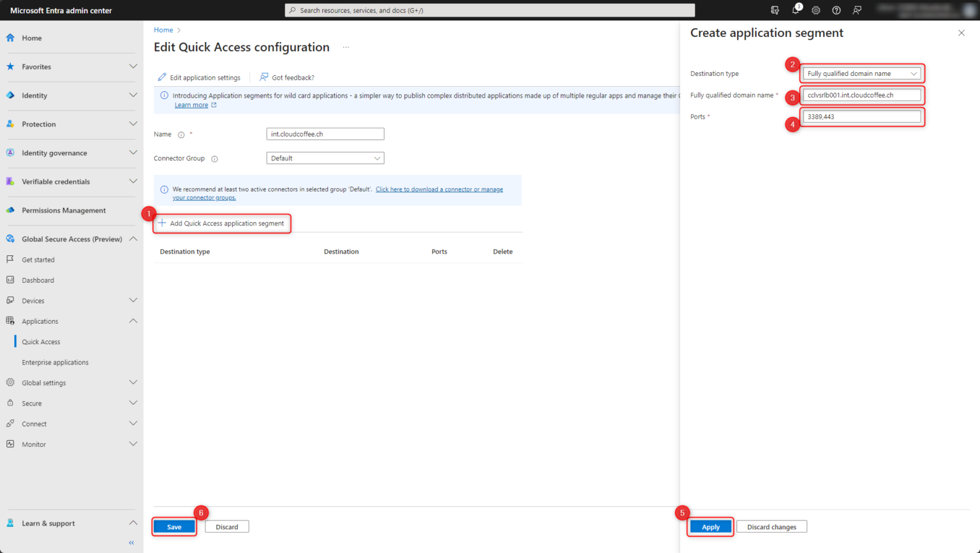
Task: Click the Home icon in the sidebar
Action: pyautogui.click(x=9, y=37)
